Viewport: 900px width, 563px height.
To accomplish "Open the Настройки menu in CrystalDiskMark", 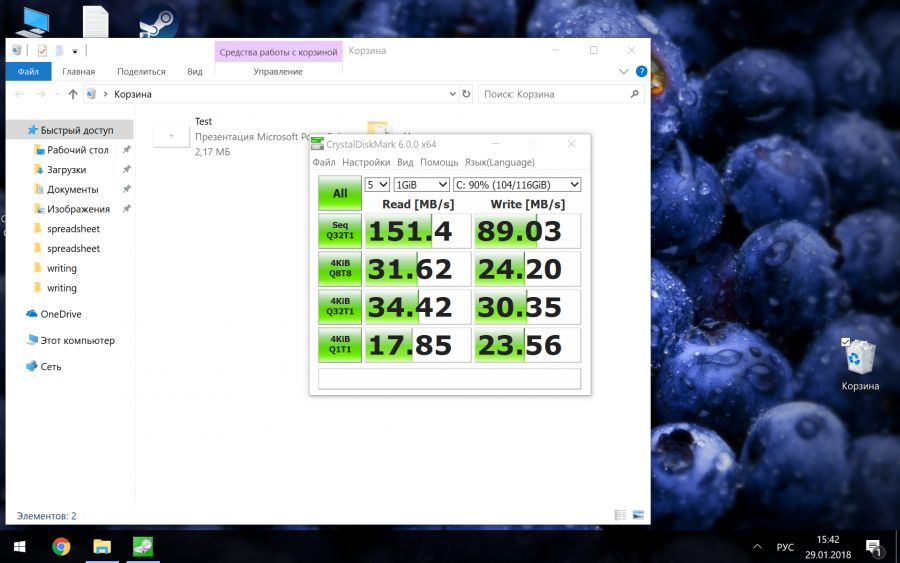I will point(365,162).
